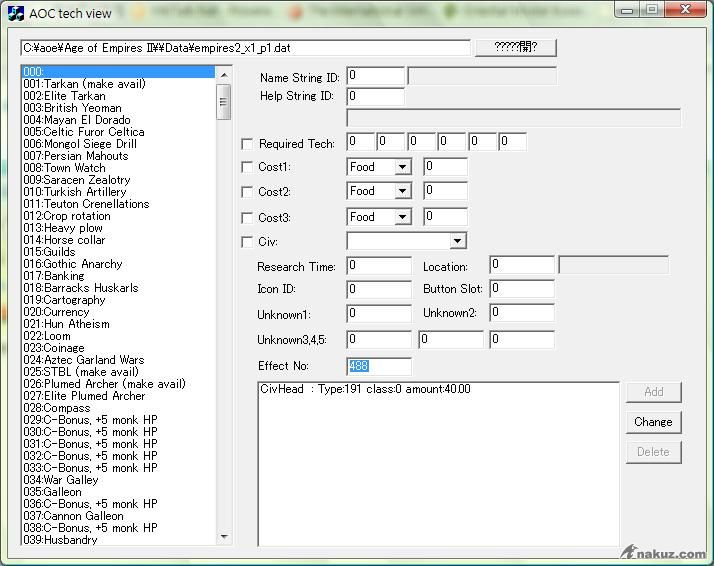The height and width of the screenshot is (566, 714).
Task: Select 006:Mongol Siege Drill
Action: (118, 144)
